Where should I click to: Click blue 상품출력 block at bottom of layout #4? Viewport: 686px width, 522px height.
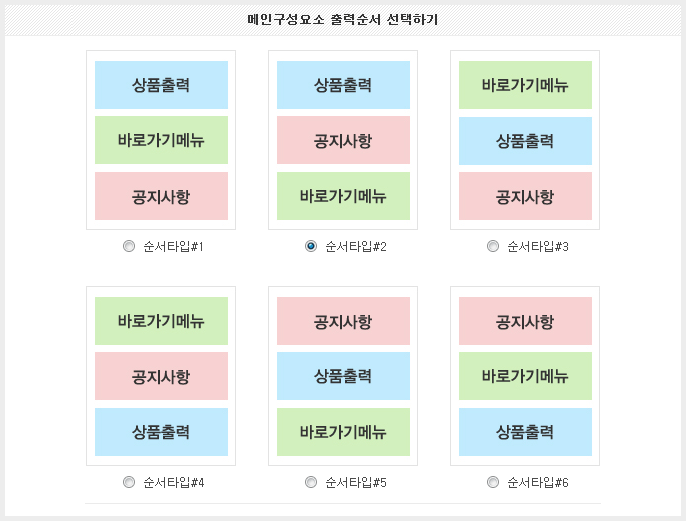point(161,432)
